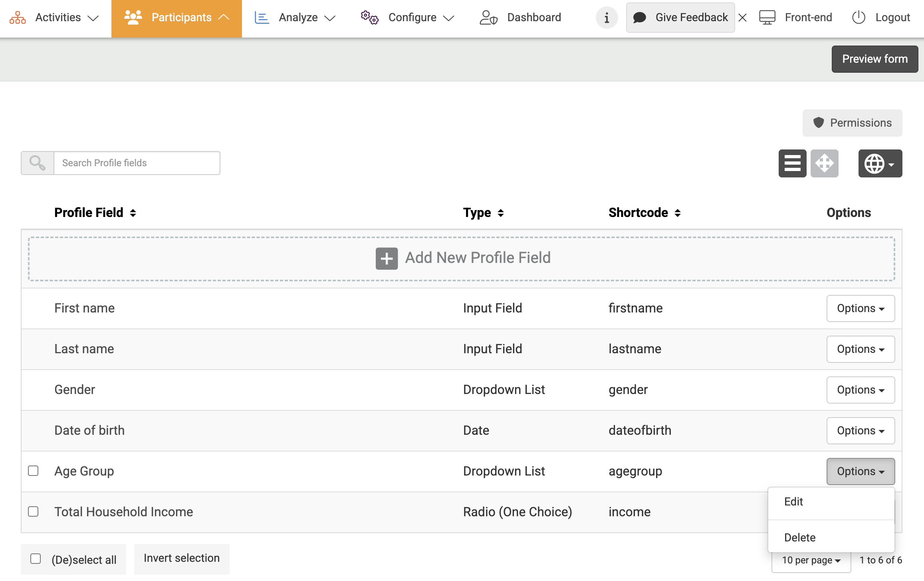
Task: Click the plus icon for new field
Action: (386, 259)
